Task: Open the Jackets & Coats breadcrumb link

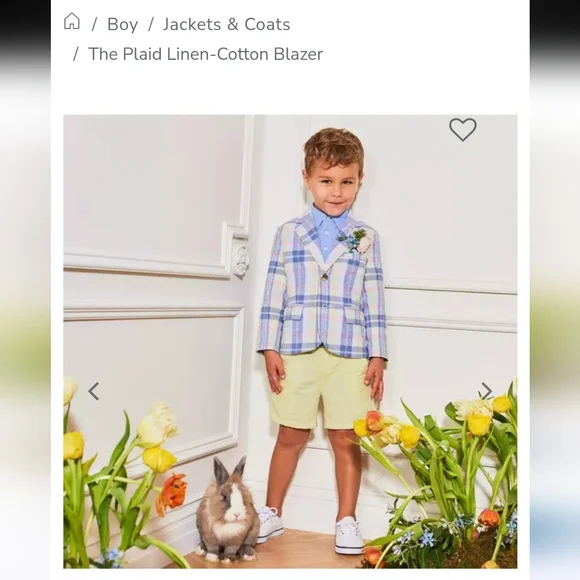Action: [x=227, y=24]
